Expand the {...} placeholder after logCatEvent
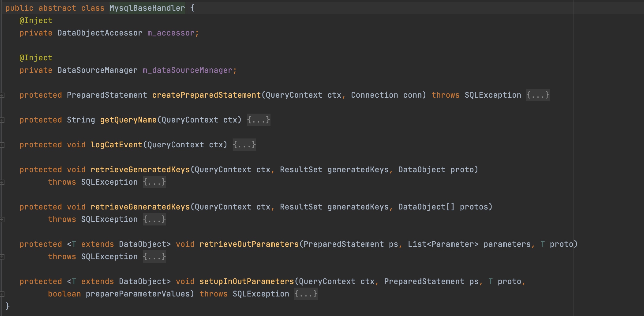The image size is (644, 316). [x=244, y=145]
